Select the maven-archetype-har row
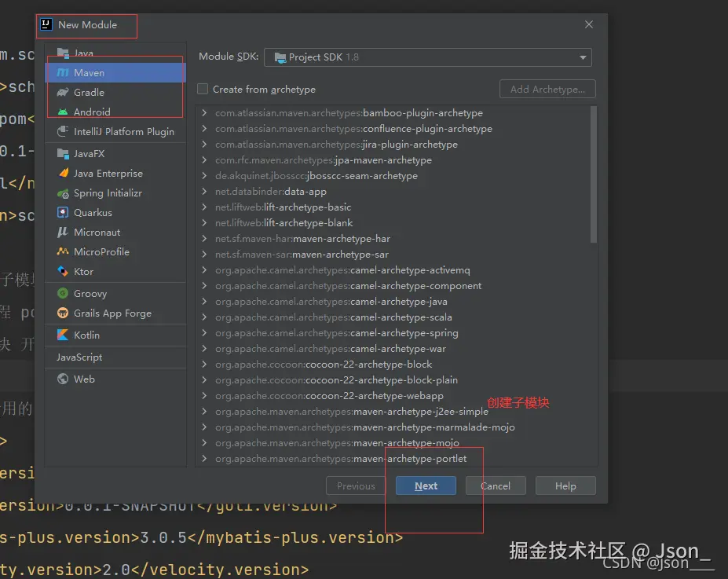Screen dimensions: 728x579 click(x=393, y=239)
